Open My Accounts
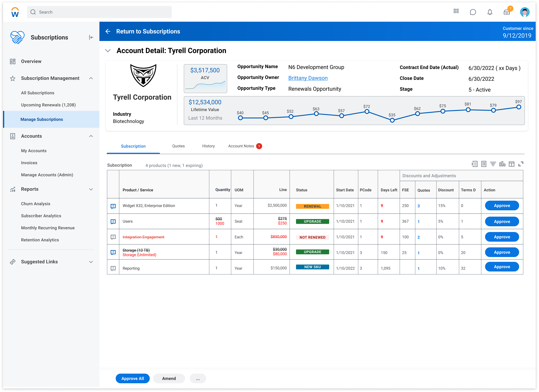539x392 pixels. pyautogui.click(x=34, y=151)
